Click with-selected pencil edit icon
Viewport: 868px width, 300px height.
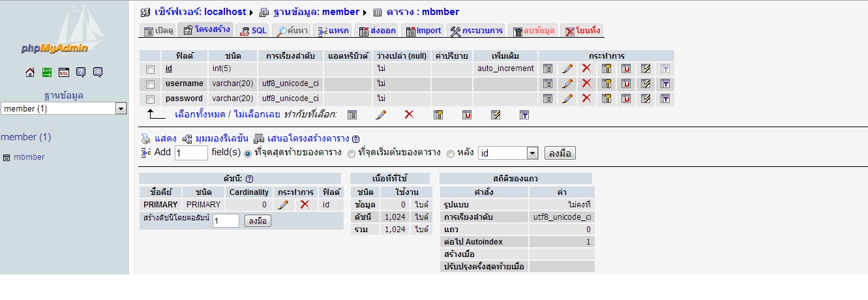(x=381, y=115)
